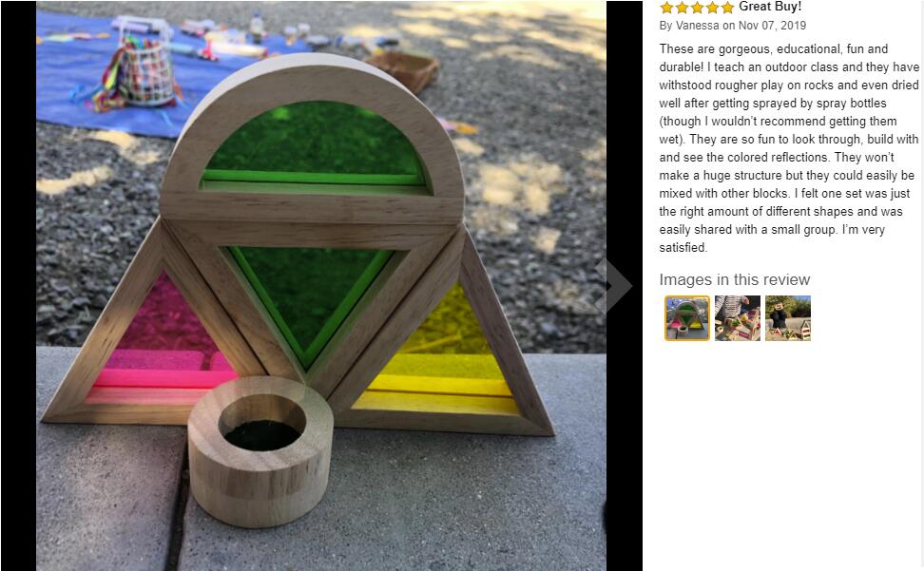
Task: Click the 'Images in this review' heading
Action: click(734, 279)
